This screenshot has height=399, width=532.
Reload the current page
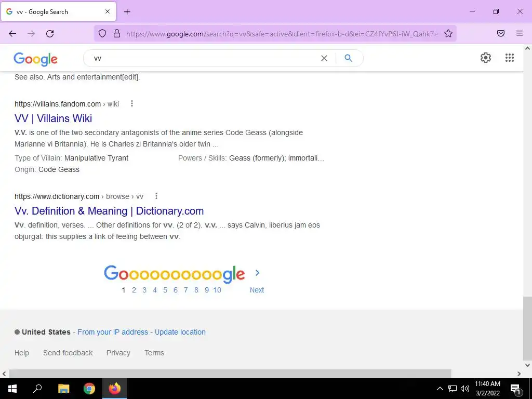(x=50, y=34)
